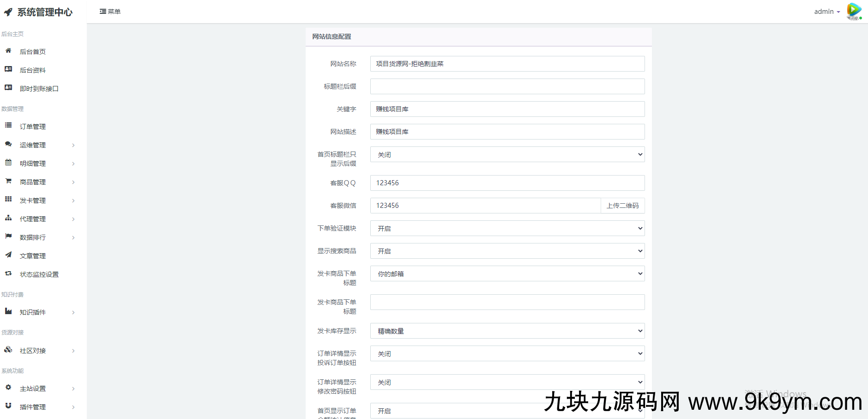
Task: Click the home icon beside 后台首页
Action: tap(8, 51)
